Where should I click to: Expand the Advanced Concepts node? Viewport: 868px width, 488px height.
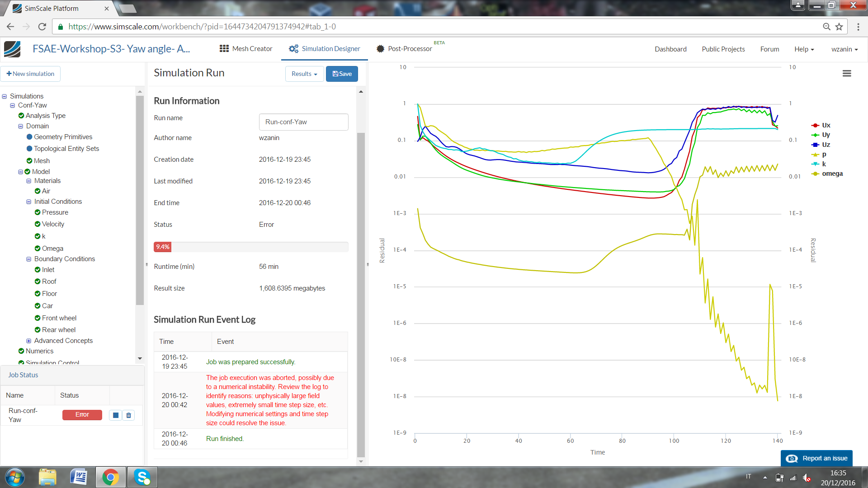(x=29, y=341)
